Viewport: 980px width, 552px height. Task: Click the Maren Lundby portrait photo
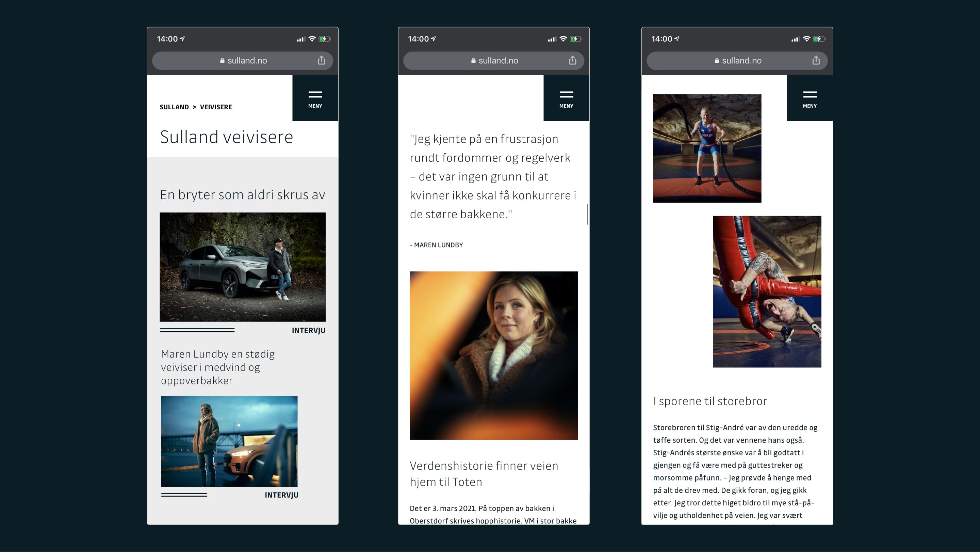[x=494, y=356]
